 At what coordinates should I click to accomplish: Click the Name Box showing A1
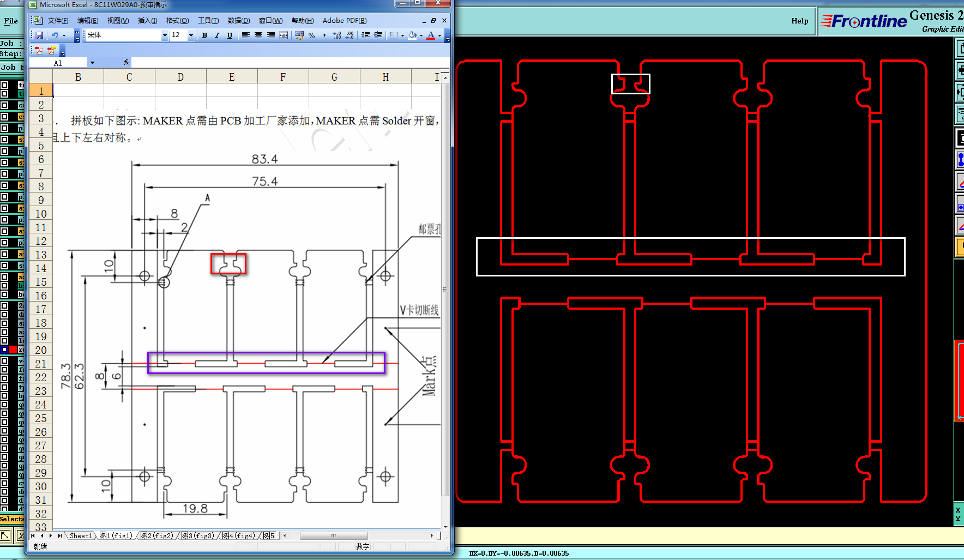pos(58,63)
